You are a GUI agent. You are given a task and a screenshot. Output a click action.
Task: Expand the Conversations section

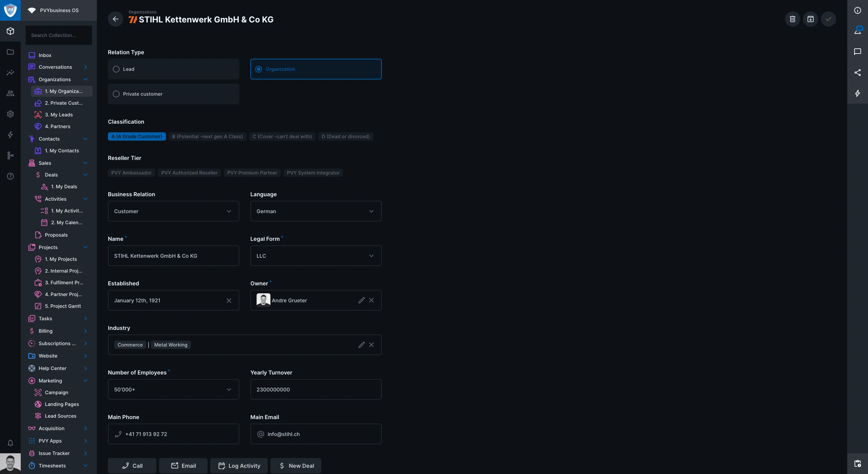click(x=85, y=67)
